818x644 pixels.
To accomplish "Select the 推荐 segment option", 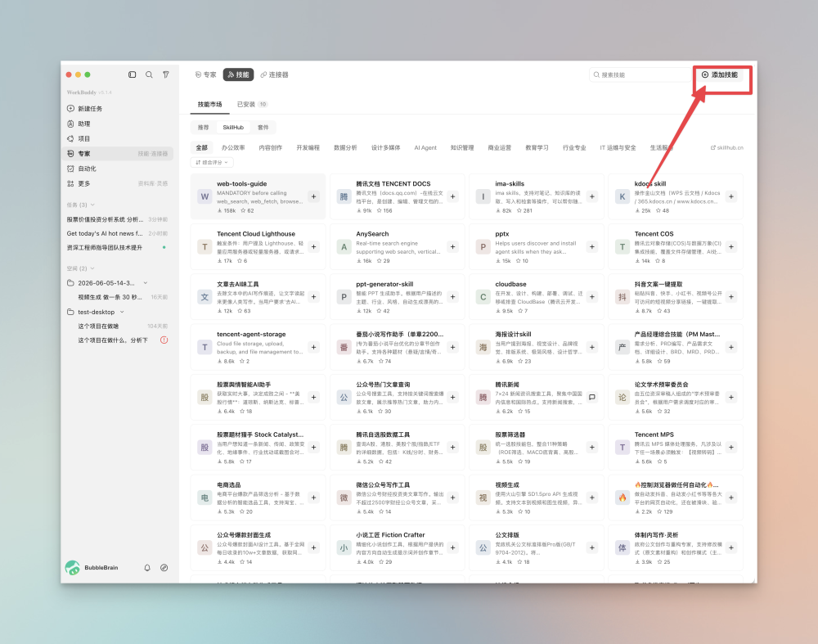I will coord(204,128).
